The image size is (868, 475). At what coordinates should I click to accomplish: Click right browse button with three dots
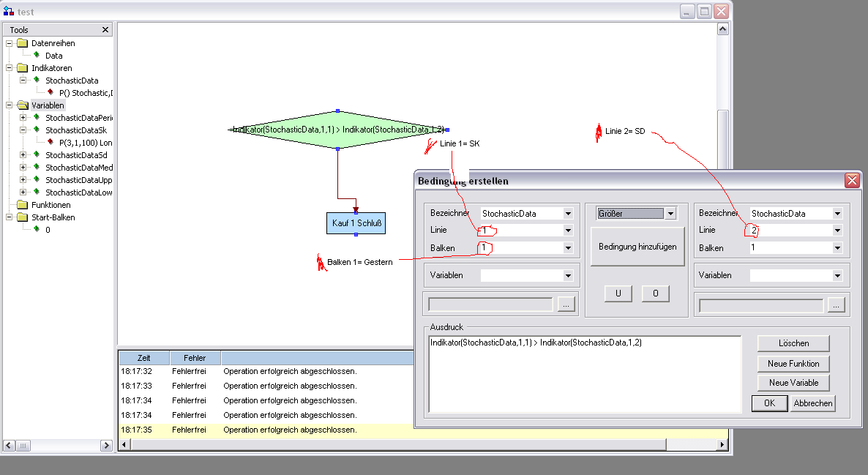tap(836, 305)
